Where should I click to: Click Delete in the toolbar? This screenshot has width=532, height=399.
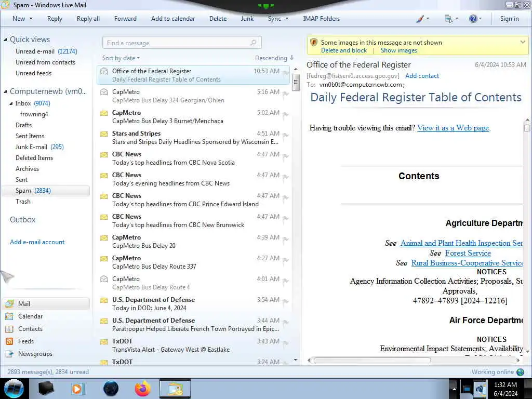[x=218, y=19]
